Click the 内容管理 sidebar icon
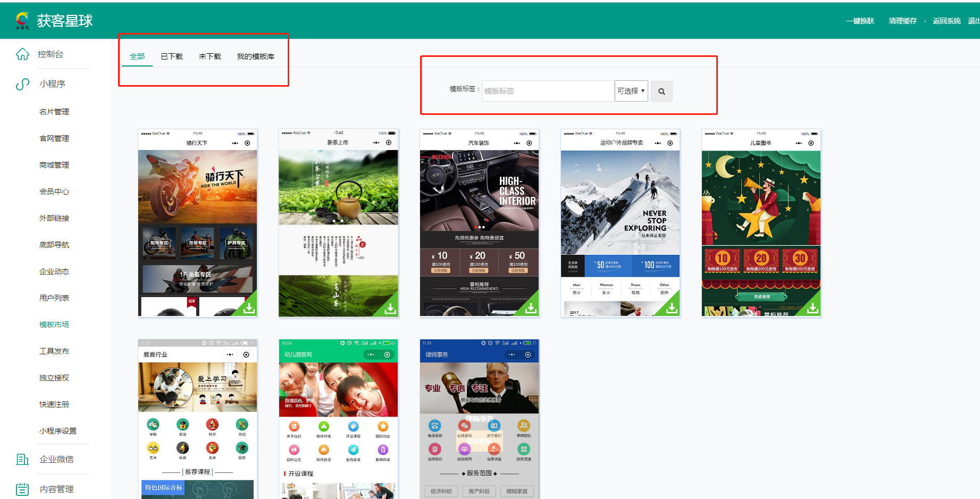 coord(22,489)
